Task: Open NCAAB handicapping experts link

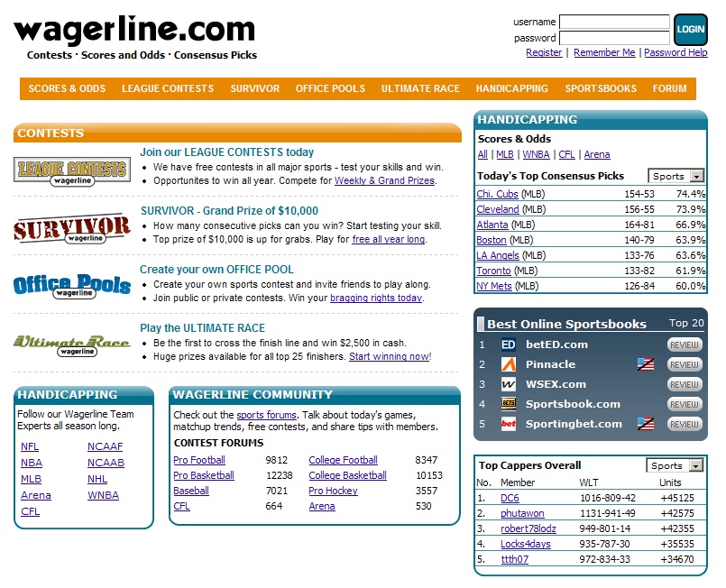Action: [x=106, y=463]
